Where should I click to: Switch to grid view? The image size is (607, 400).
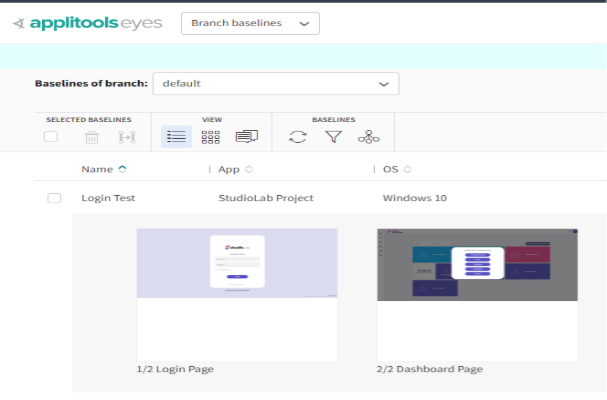[211, 137]
